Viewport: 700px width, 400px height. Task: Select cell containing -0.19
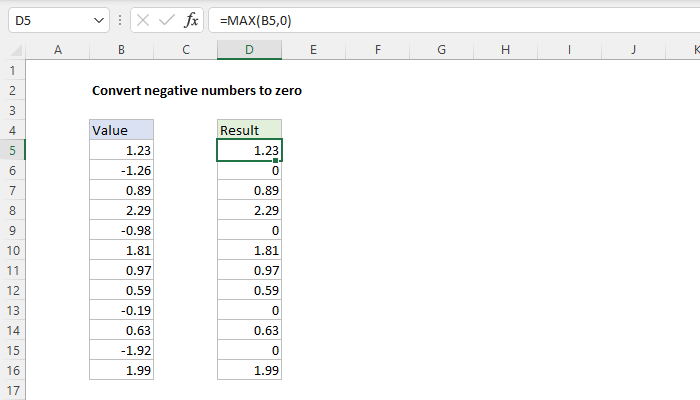[x=121, y=310]
